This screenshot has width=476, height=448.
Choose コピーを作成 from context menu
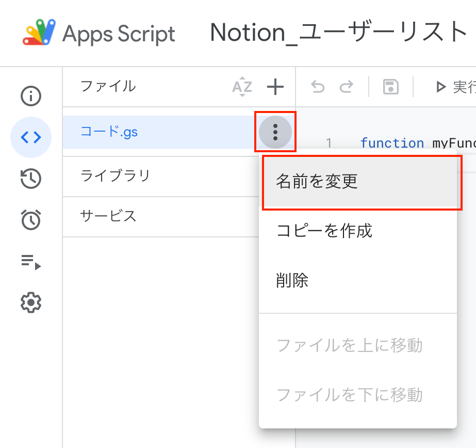(x=358, y=231)
